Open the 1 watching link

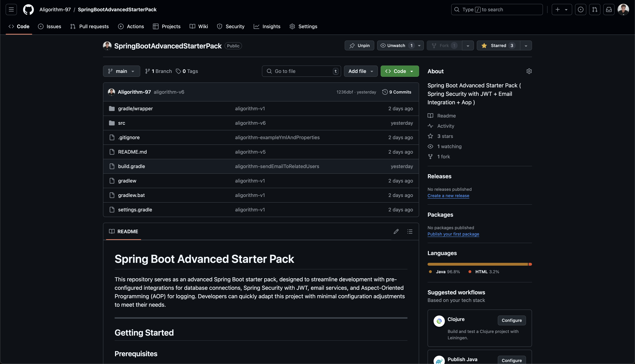[x=445, y=146]
